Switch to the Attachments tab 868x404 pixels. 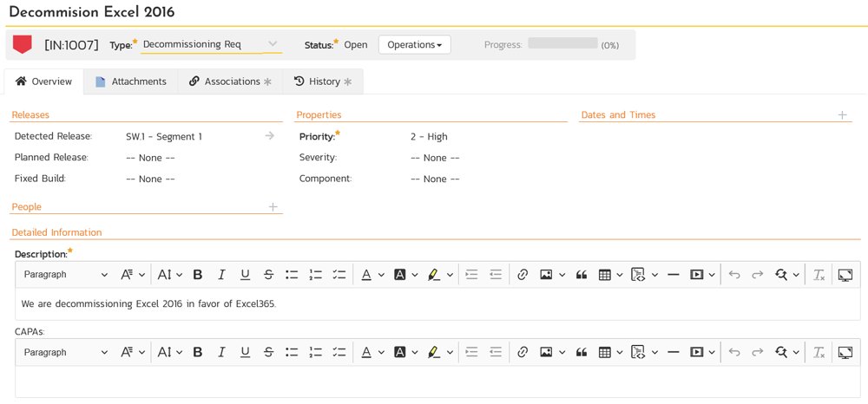(130, 81)
